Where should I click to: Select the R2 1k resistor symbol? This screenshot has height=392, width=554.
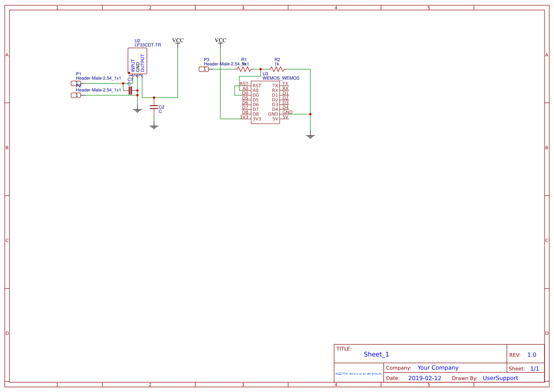tap(277, 69)
